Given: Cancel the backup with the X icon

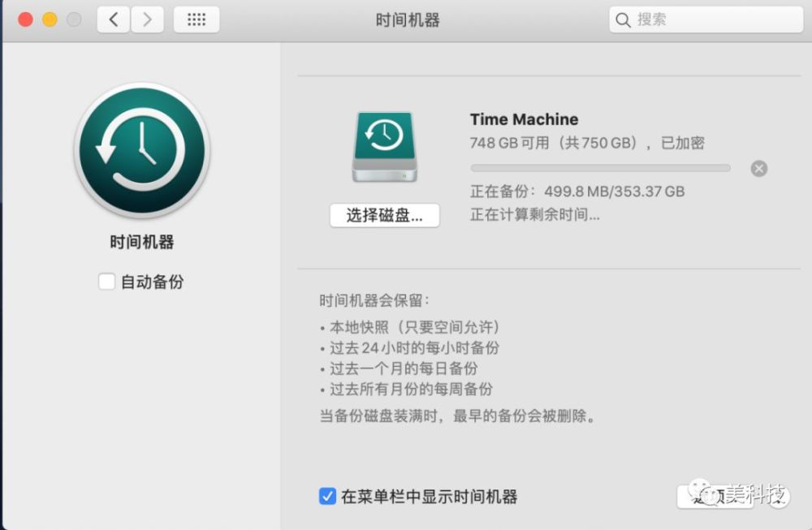Looking at the screenshot, I should tap(759, 168).
